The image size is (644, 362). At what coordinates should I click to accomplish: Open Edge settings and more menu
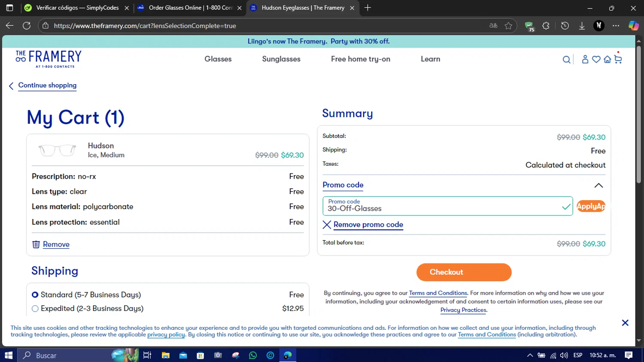tap(616, 26)
